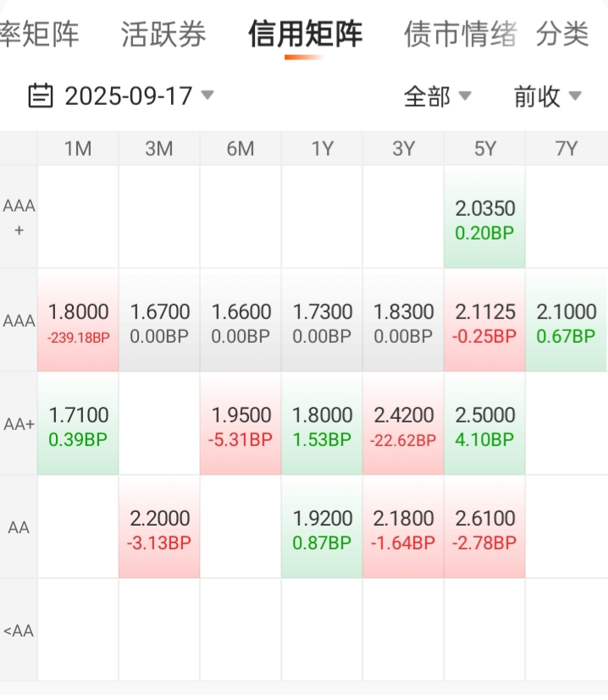The image size is (608, 700).
Task: Select the AAA rating row label
Action: coord(19,321)
